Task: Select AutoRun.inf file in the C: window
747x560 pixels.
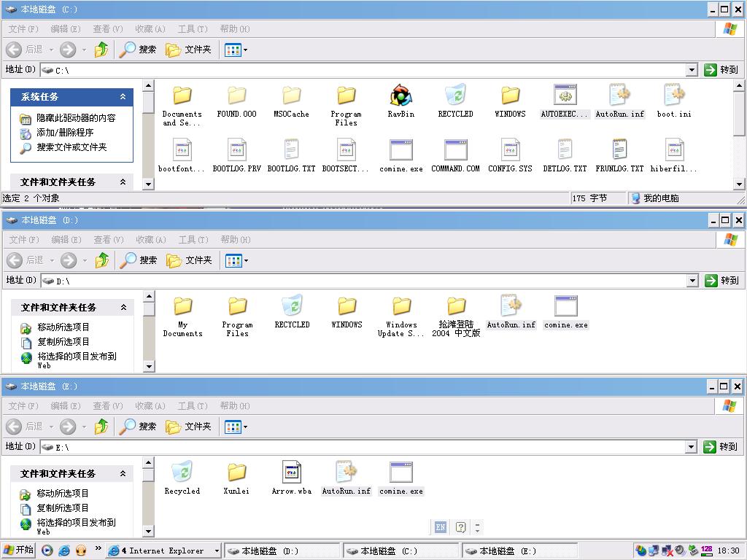Action: [620, 96]
